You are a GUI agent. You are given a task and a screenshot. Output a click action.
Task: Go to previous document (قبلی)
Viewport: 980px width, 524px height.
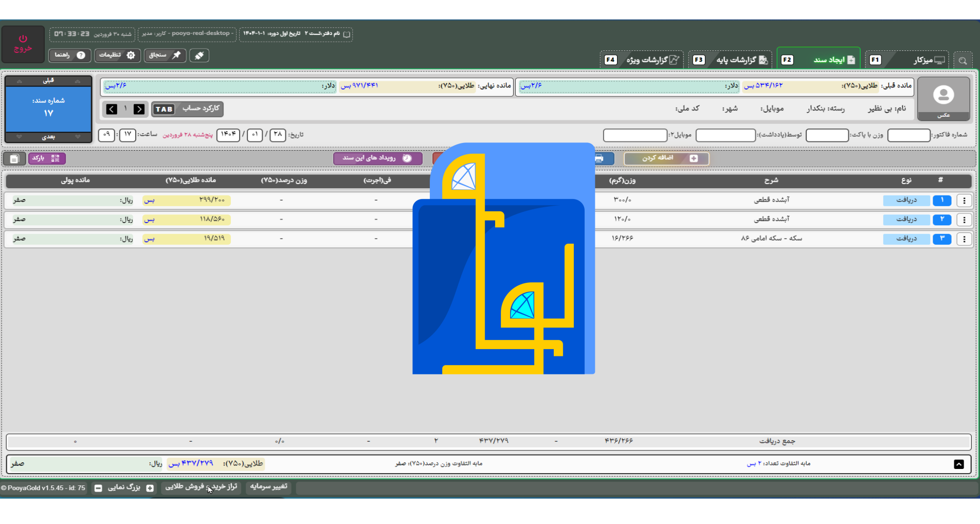click(48, 81)
